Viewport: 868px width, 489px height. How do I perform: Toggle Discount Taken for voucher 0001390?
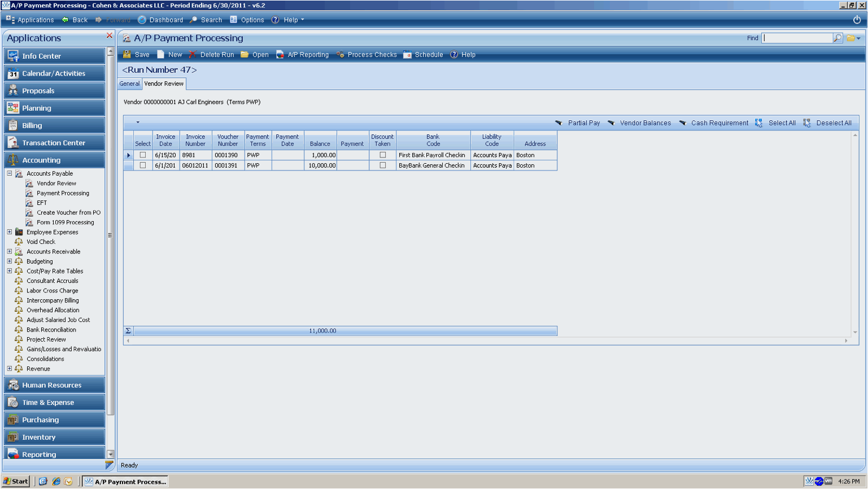383,155
